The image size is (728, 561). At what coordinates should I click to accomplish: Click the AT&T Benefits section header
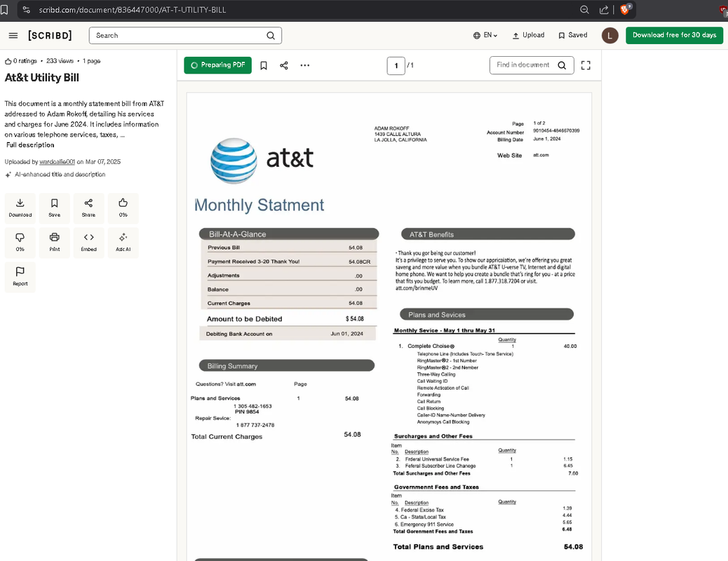(x=487, y=234)
